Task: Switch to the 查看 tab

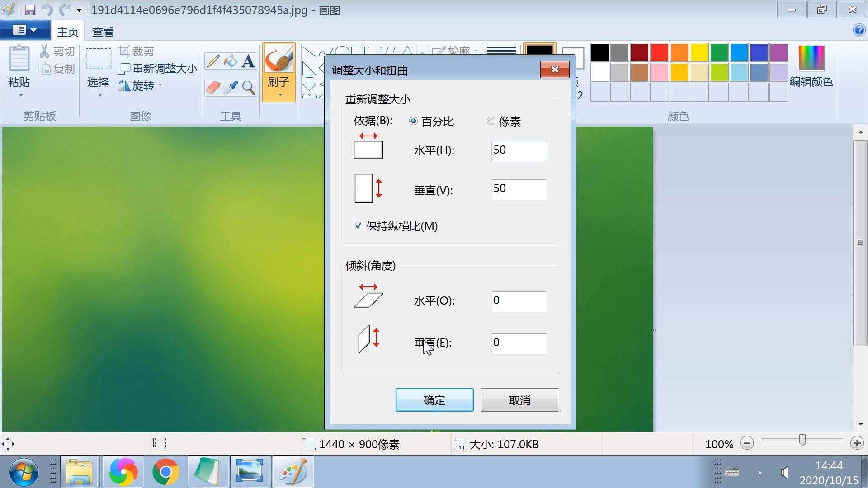Action: (x=103, y=32)
